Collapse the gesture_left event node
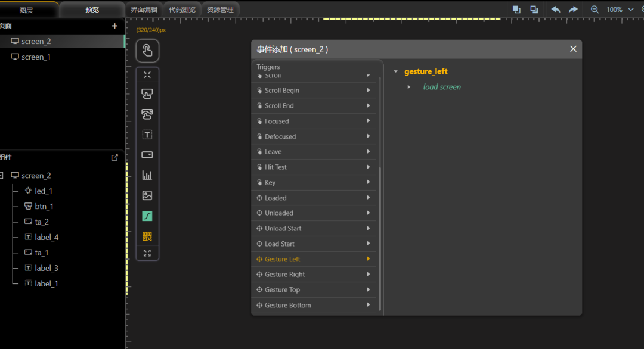 click(395, 71)
